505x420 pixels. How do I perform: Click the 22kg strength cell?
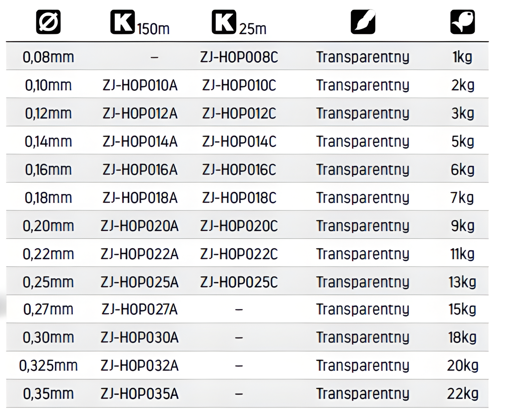click(463, 394)
